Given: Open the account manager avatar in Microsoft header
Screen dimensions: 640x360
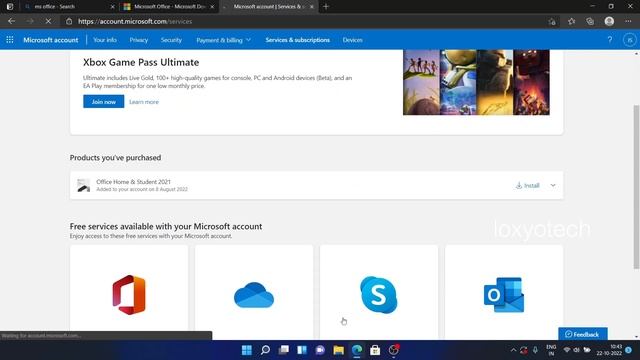Looking at the screenshot, I should (x=629, y=40).
